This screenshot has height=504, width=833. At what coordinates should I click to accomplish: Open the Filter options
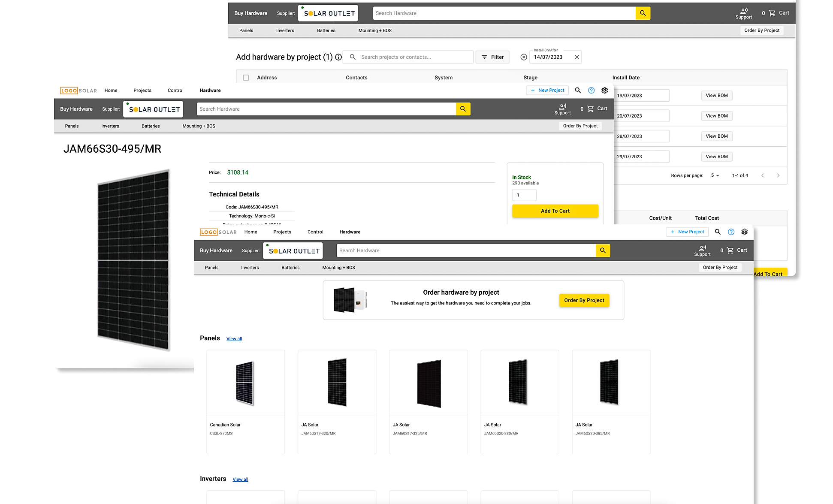(x=492, y=57)
